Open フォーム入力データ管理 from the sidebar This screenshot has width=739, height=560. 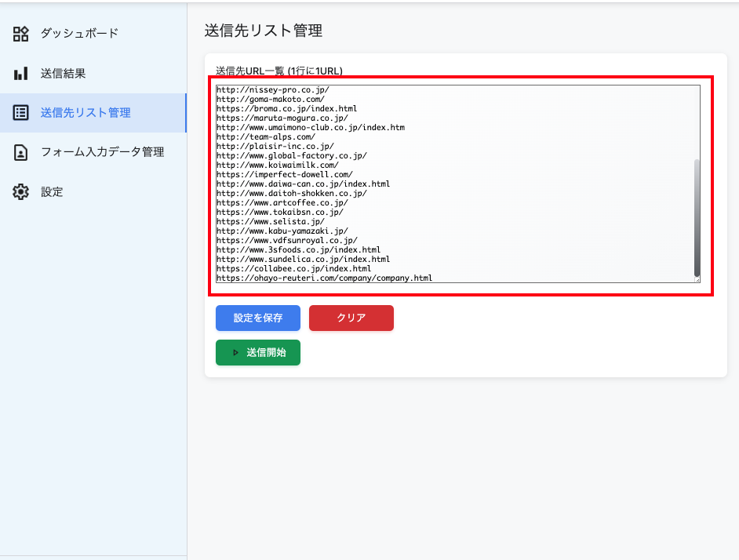click(x=102, y=152)
